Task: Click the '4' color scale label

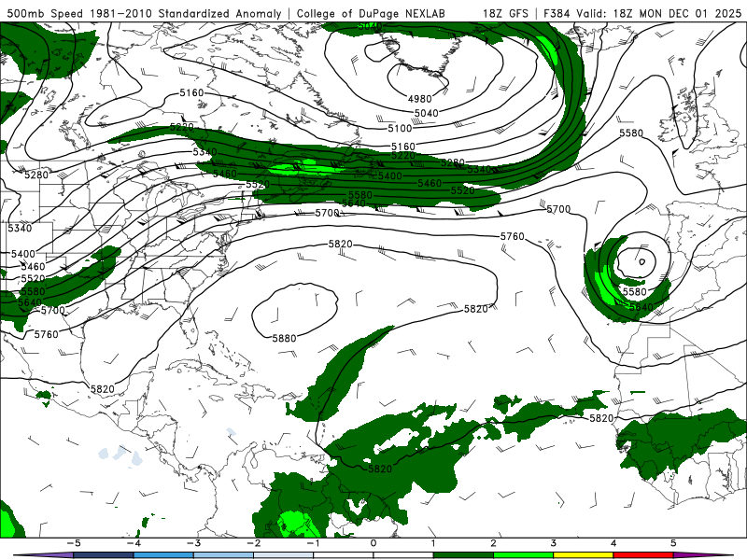Action: 613,543
